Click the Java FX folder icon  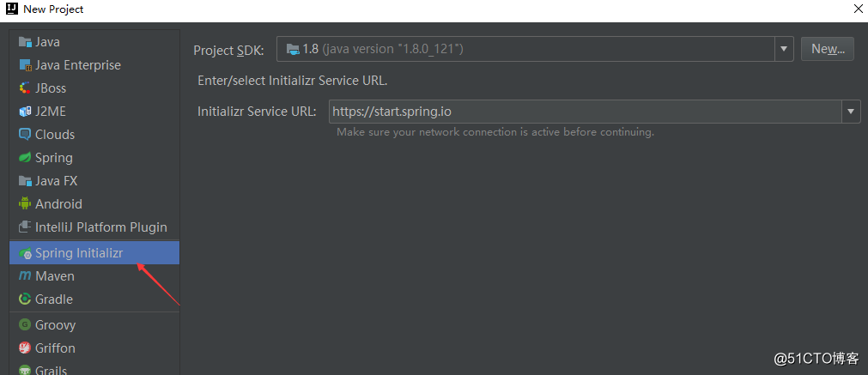[x=25, y=181]
